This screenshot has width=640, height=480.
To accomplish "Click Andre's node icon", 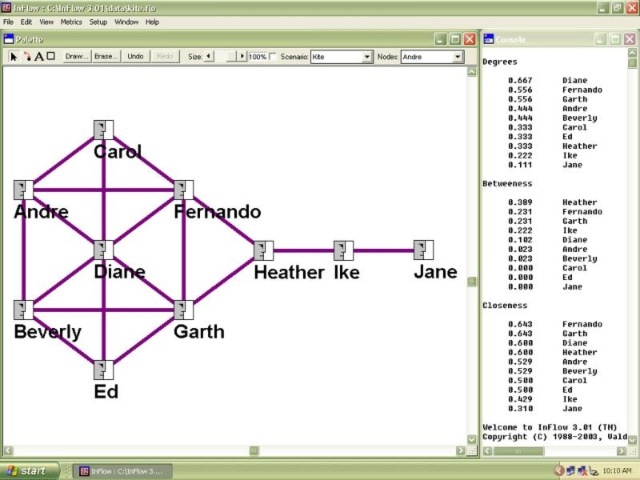I will click(x=24, y=190).
